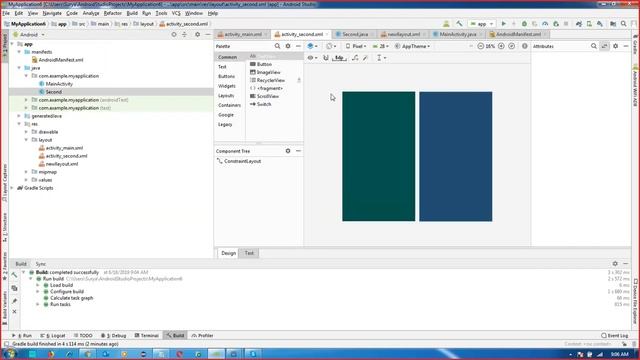Viewport: 640px width, 360px height.
Task: Open the Android project view dropdown
Action: (29, 35)
